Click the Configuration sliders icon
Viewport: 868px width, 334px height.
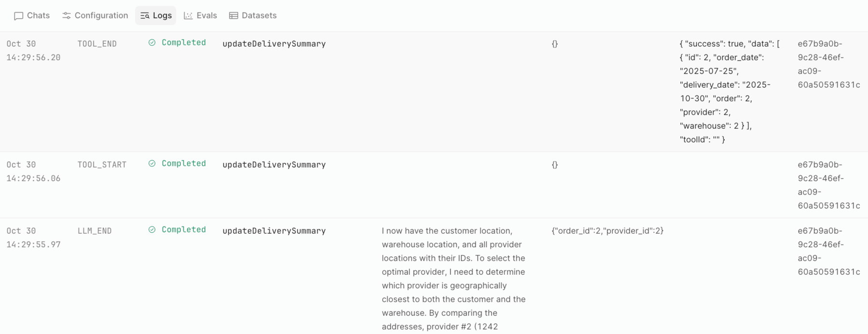67,16
